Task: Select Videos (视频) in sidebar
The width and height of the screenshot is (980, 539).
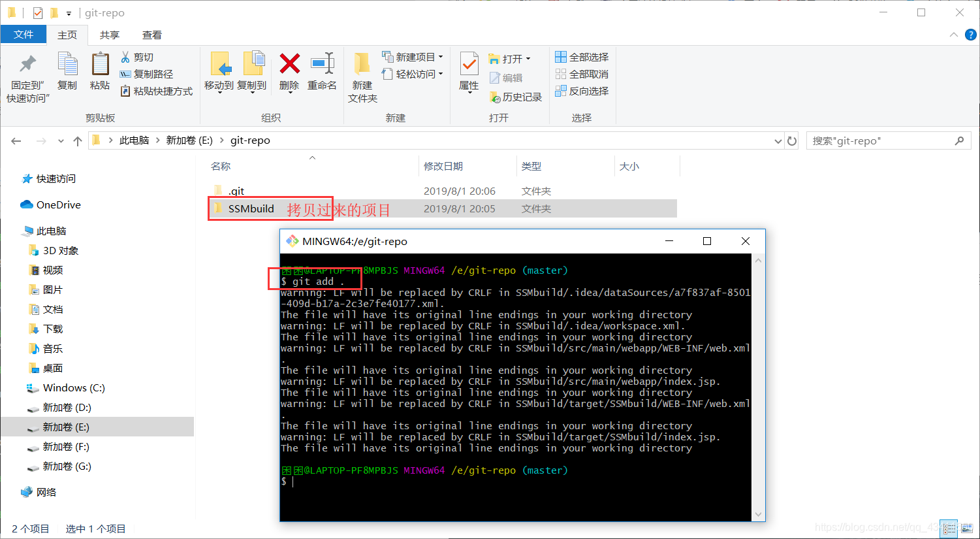Action: pos(53,270)
